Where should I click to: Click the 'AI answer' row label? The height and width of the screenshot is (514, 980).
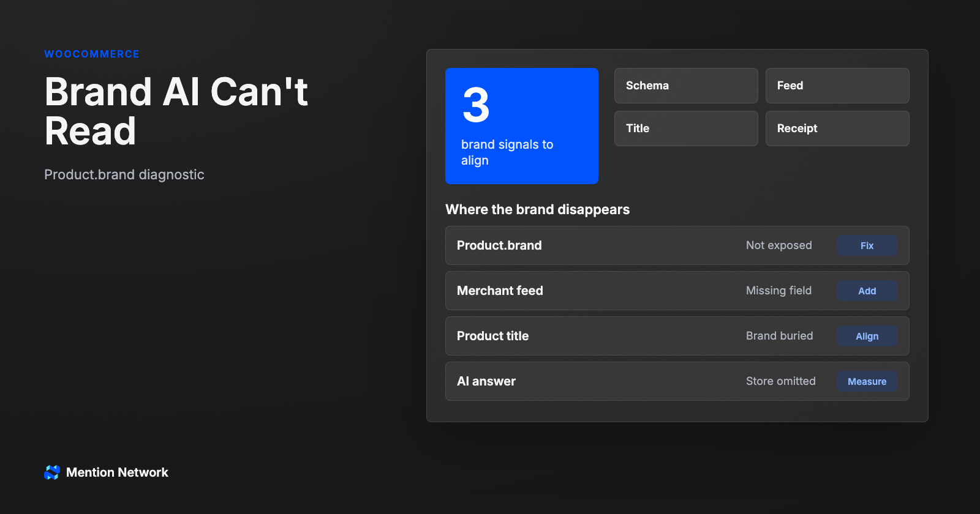486,381
